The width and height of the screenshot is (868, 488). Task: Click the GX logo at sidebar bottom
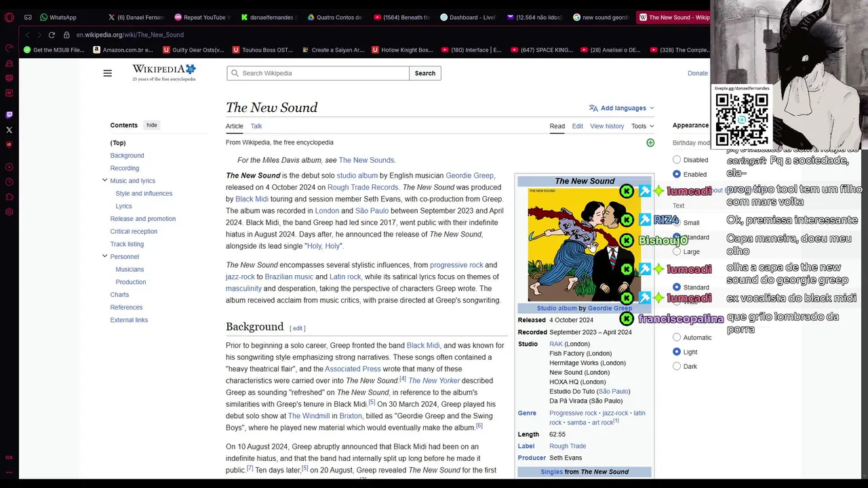point(9,457)
